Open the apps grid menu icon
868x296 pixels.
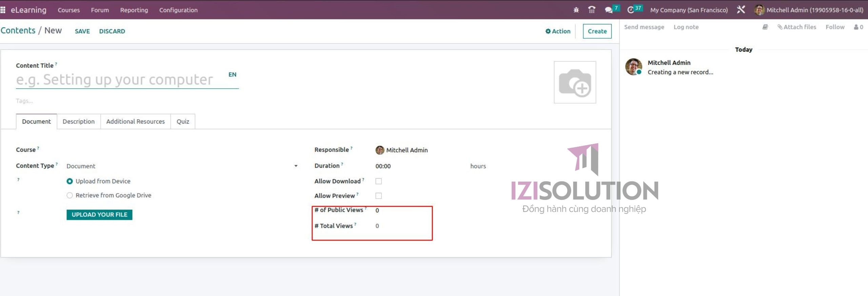click(3, 10)
